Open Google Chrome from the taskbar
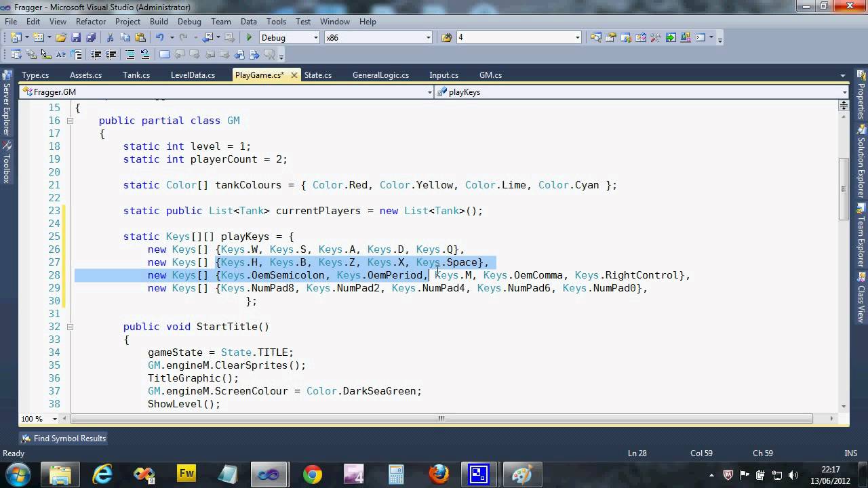The height and width of the screenshot is (488, 868). (x=312, y=474)
